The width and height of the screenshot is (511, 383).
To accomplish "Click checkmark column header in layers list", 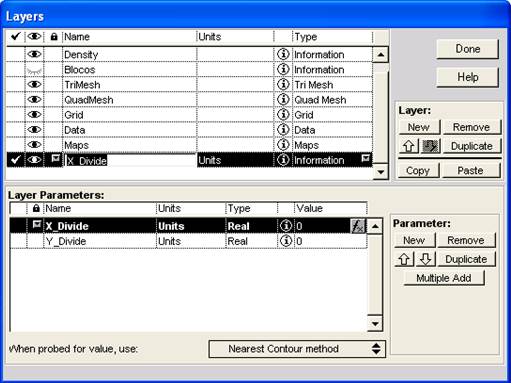I will tap(15, 36).
